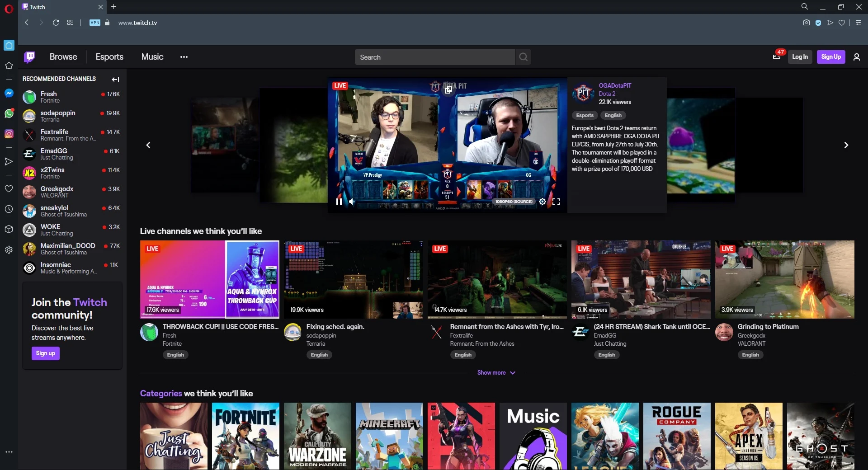This screenshot has height=470, width=868.
Task: Open the tab search magnifier
Action: click(805, 7)
